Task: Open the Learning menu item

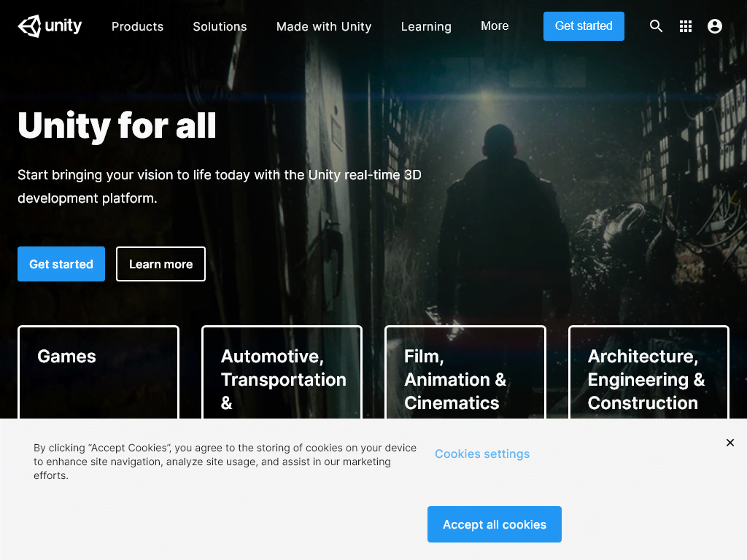Action: point(426,26)
